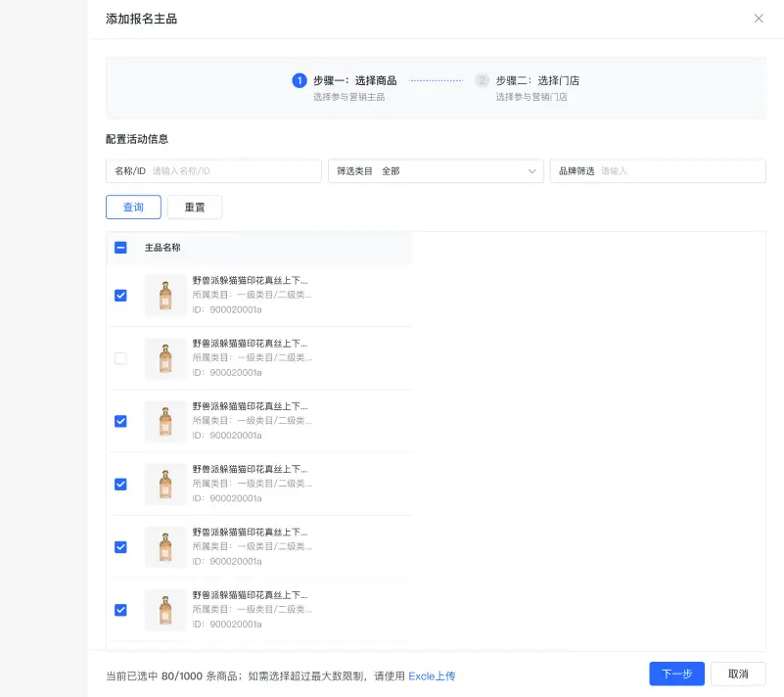Click the 查询 button
Viewport: 784px width, 697px height.
(133, 207)
